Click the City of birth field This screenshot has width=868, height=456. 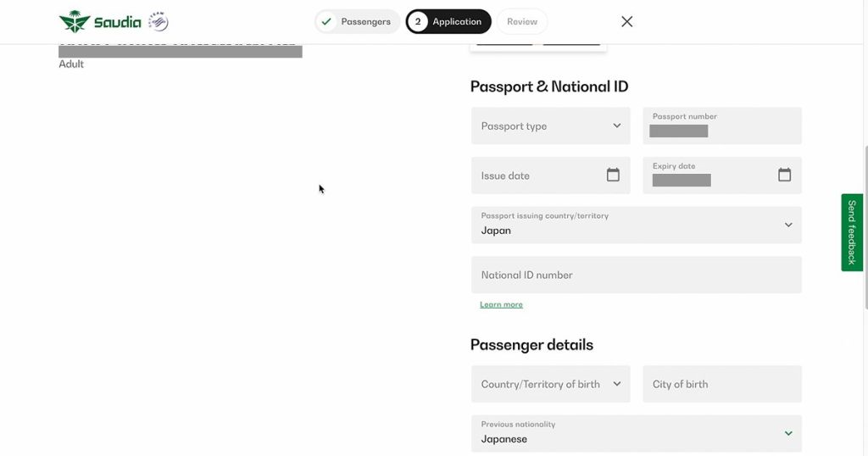721,384
